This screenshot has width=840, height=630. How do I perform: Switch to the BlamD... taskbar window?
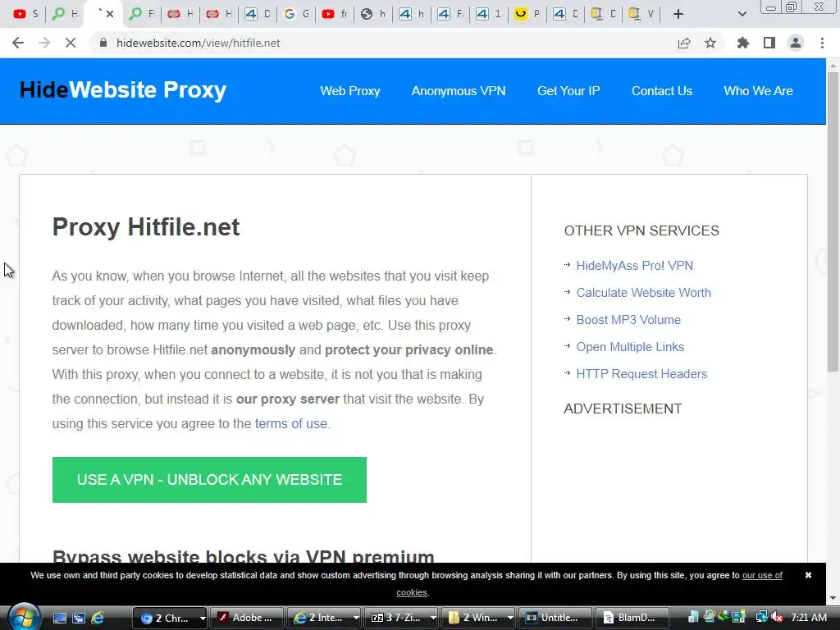(632, 618)
